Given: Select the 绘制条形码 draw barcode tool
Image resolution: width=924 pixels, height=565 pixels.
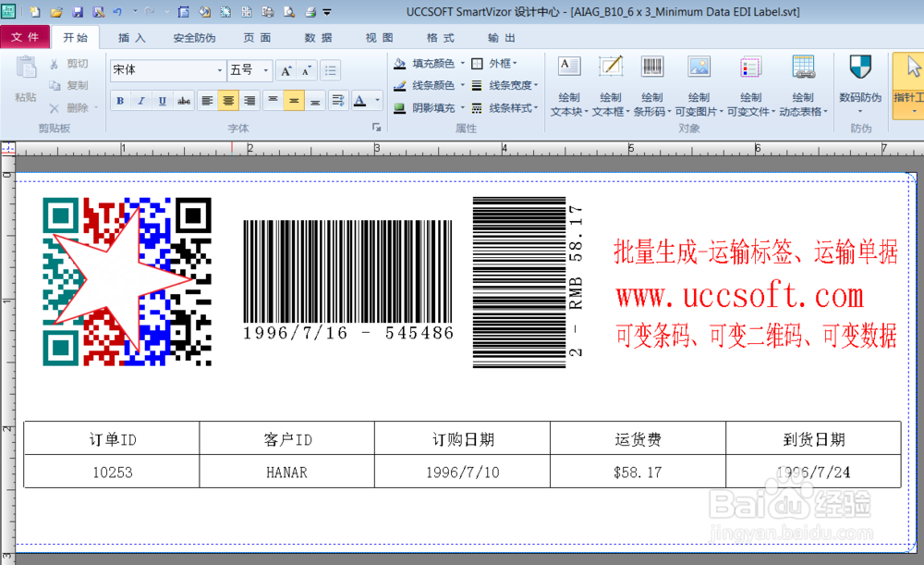Looking at the screenshot, I should pos(652,86).
